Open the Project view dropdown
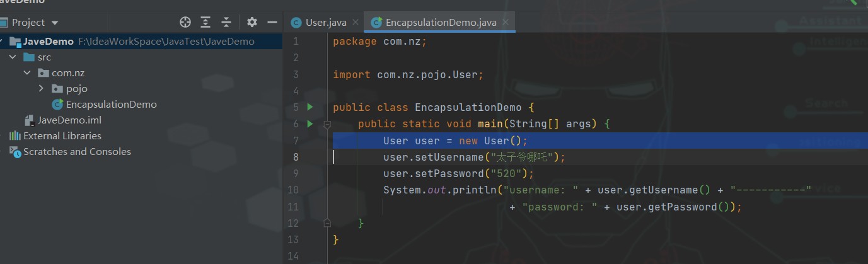 tap(55, 23)
